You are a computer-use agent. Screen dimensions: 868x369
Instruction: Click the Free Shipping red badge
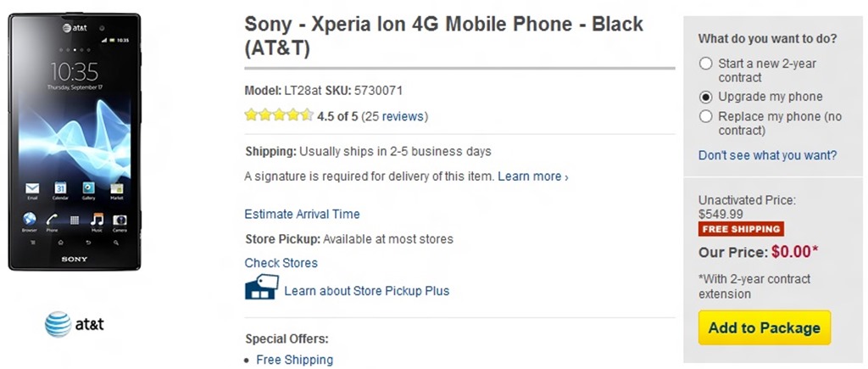click(740, 229)
